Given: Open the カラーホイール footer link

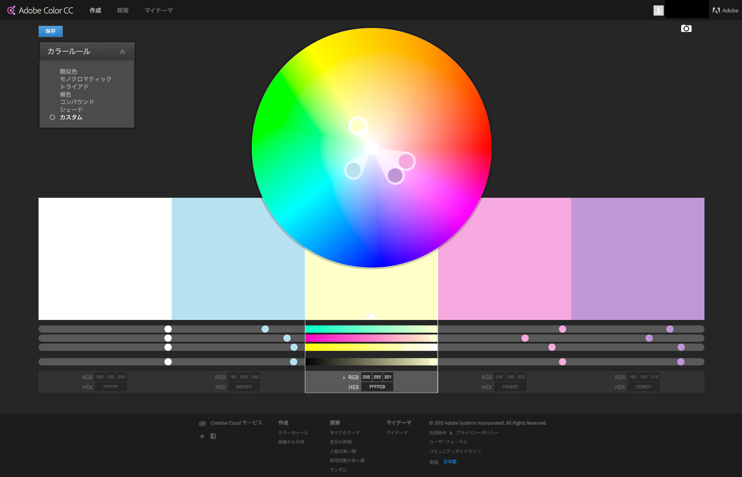Looking at the screenshot, I should pyautogui.click(x=293, y=433).
